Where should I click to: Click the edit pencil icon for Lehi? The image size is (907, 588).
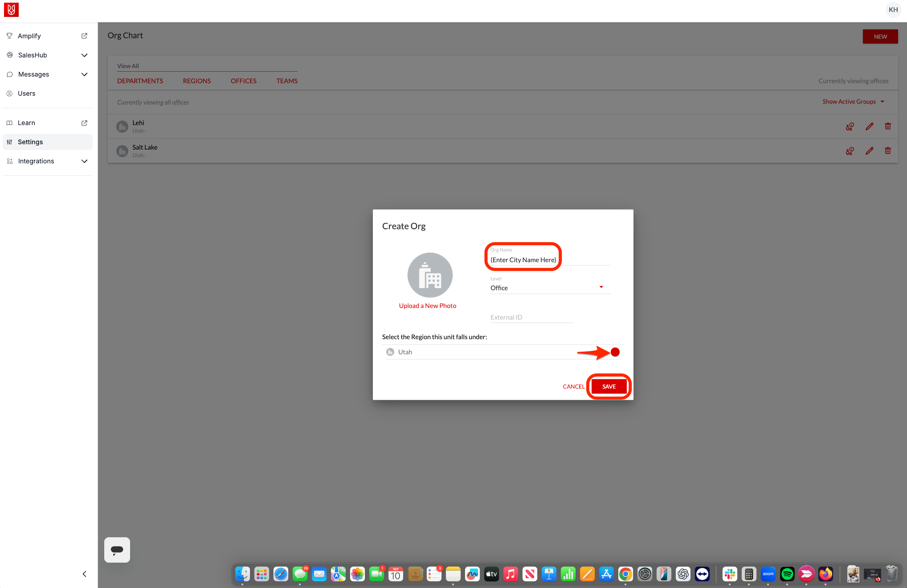(869, 126)
